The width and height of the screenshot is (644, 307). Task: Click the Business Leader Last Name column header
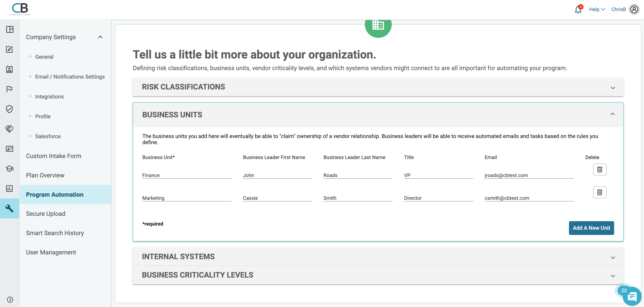tap(355, 157)
